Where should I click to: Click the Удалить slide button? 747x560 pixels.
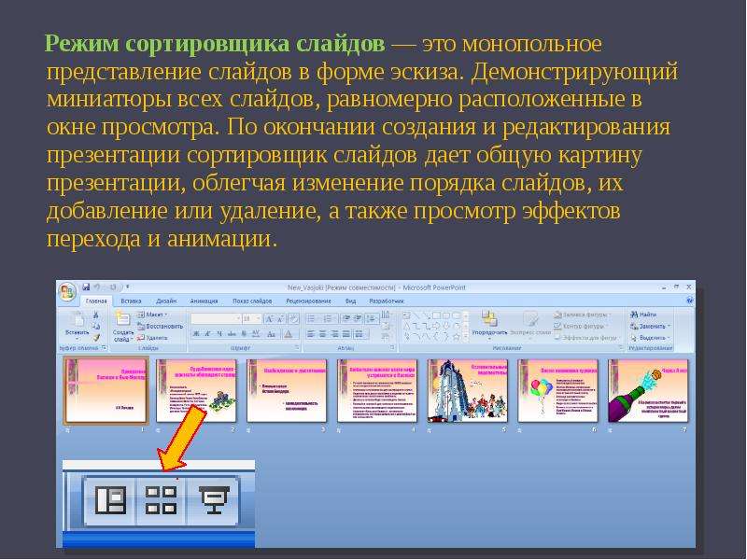point(152,338)
